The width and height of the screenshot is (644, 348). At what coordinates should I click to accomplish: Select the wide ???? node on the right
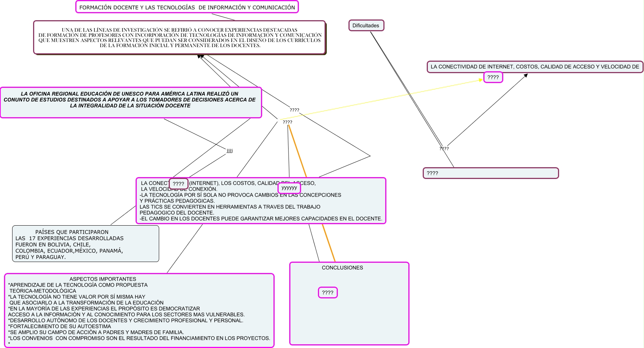[x=490, y=173]
